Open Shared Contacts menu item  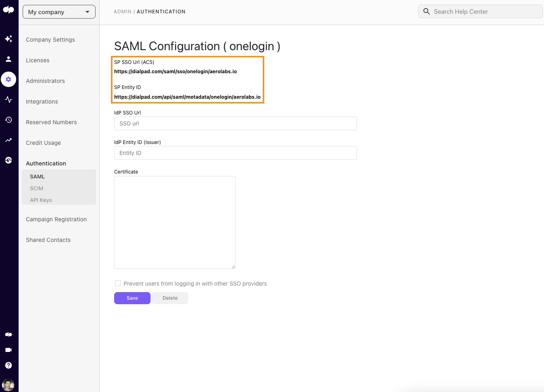point(48,240)
